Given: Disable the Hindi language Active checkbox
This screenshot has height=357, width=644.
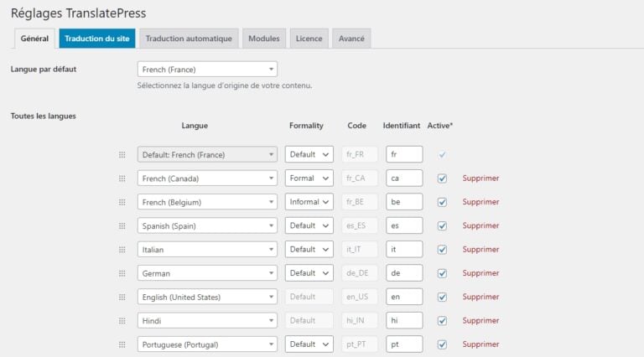Looking at the screenshot, I should pos(442,320).
